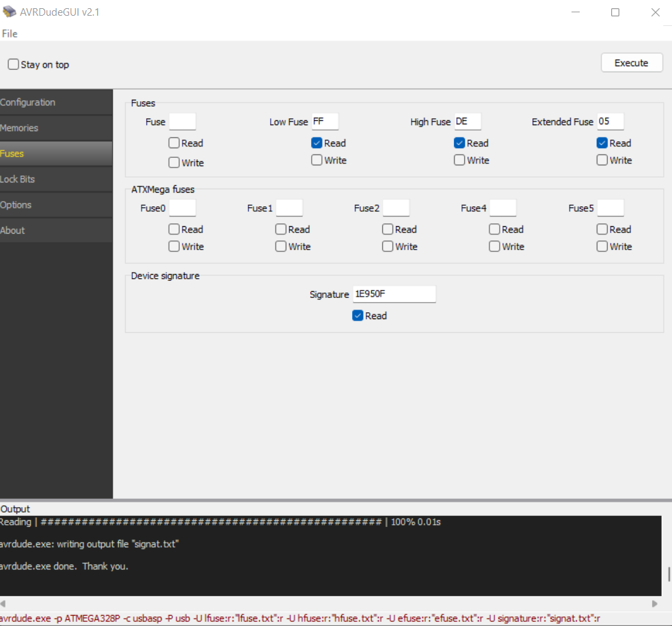Viewport: 672px width, 626px height.
Task: Close the AVRDudeGUI window
Action: pyautogui.click(x=656, y=12)
